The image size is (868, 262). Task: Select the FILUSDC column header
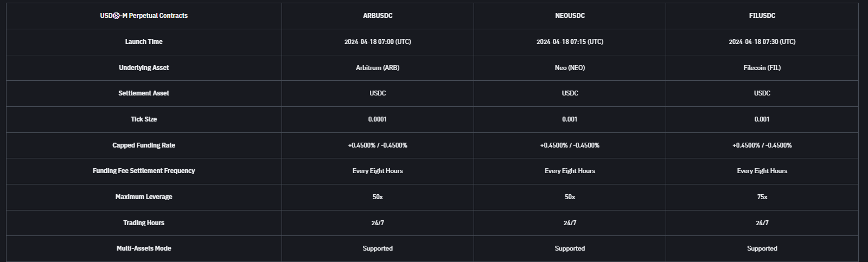(762, 16)
